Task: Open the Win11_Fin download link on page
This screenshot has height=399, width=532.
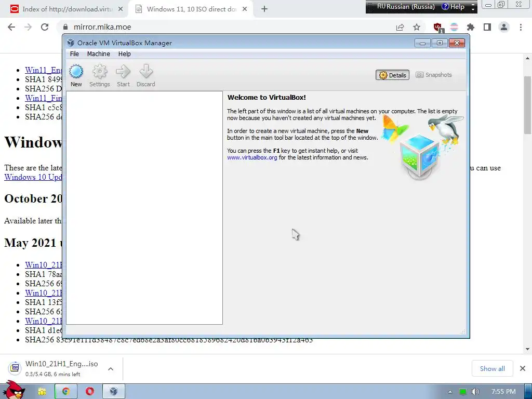Action: (44, 98)
